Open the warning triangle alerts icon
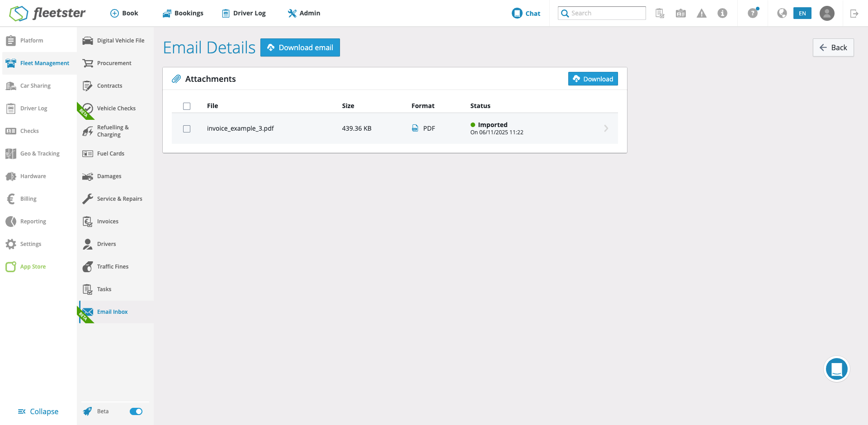The image size is (868, 425). [702, 14]
